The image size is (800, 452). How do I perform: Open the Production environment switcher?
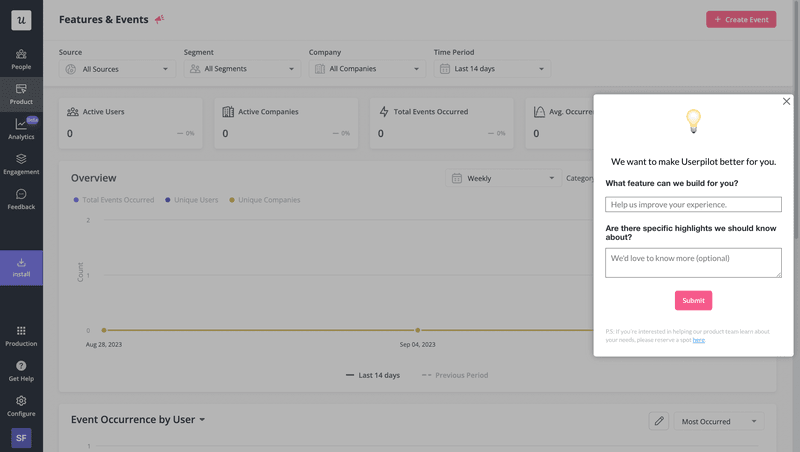pos(21,336)
